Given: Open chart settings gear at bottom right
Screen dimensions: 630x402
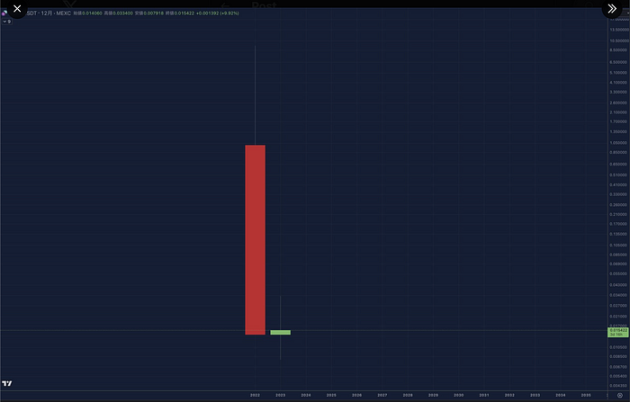Looking at the screenshot, I should [619, 395].
